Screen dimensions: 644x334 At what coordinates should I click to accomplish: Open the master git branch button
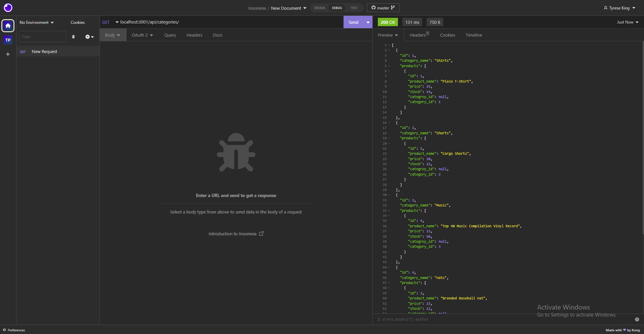click(383, 8)
